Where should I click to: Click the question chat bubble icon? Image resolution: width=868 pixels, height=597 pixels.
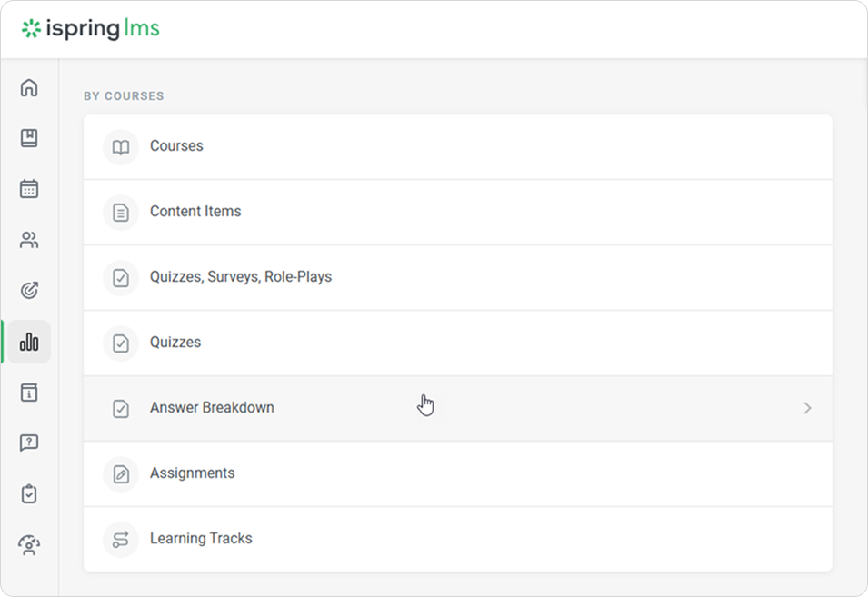pos(29,443)
